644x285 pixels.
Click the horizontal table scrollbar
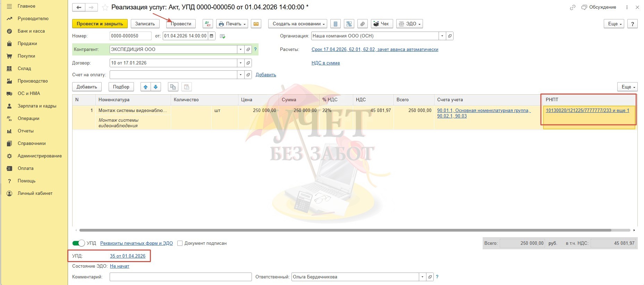point(345,230)
